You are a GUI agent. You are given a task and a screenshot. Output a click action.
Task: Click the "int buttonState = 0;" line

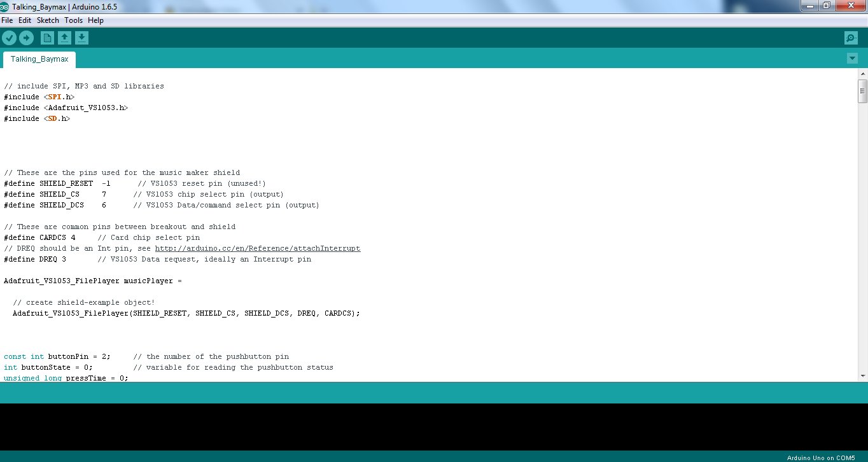tap(169, 367)
